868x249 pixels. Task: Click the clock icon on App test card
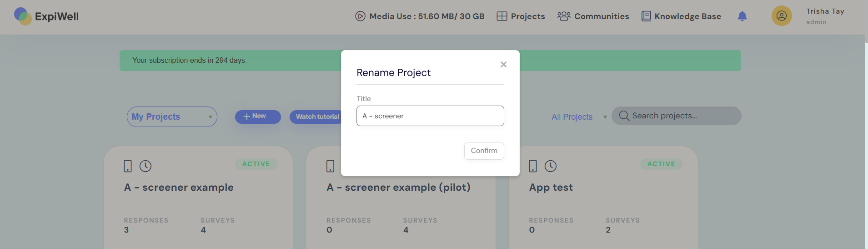coord(551,166)
